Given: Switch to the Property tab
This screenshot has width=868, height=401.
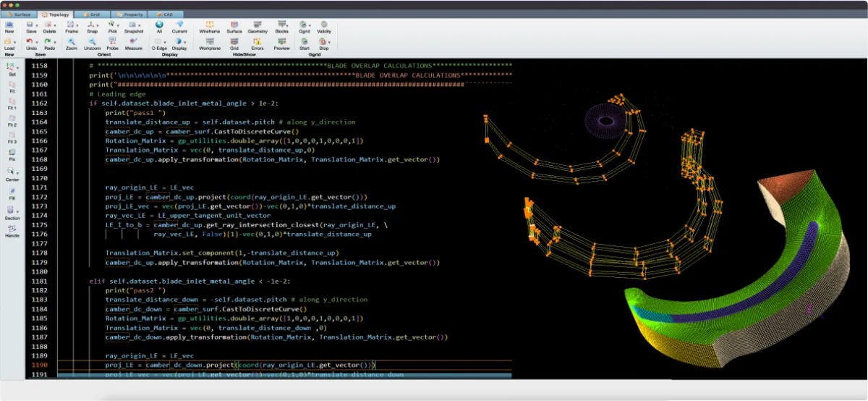Looking at the screenshot, I should (x=128, y=14).
